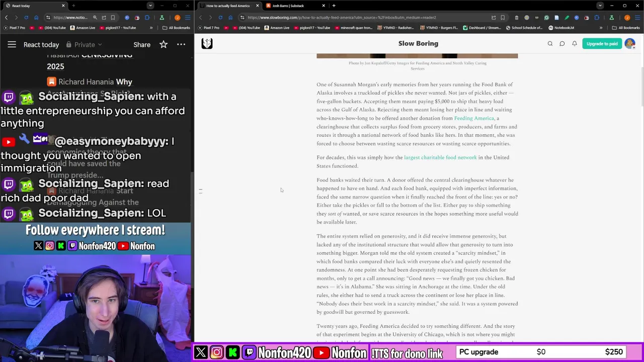Image resolution: width=644 pixels, height=362 pixels.
Task: Go back in the Notion browser window
Action: pyautogui.click(x=6, y=18)
